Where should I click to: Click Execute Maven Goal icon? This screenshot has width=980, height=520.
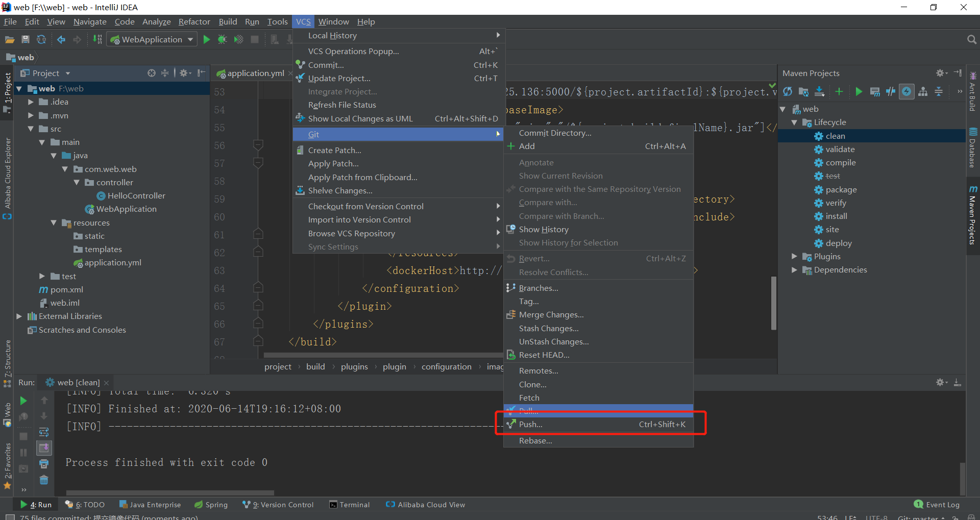coord(875,91)
